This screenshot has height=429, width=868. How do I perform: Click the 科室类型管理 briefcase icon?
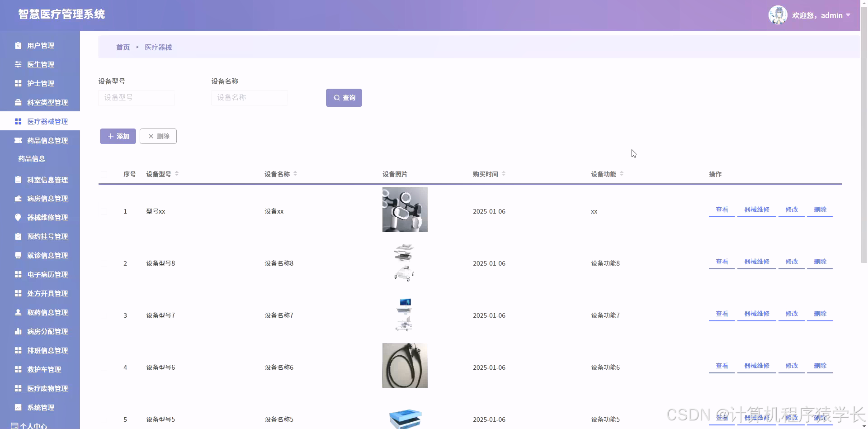[x=18, y=102]
